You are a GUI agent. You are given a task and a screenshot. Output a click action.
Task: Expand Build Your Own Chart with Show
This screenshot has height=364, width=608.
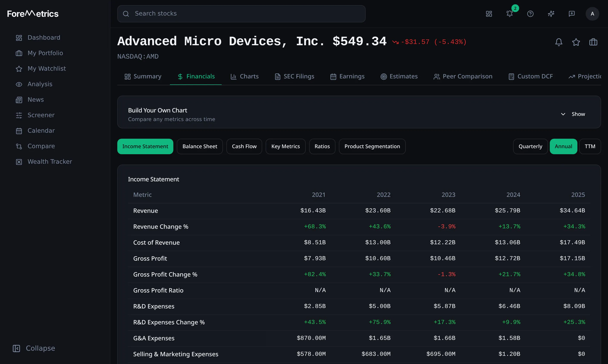573,114
